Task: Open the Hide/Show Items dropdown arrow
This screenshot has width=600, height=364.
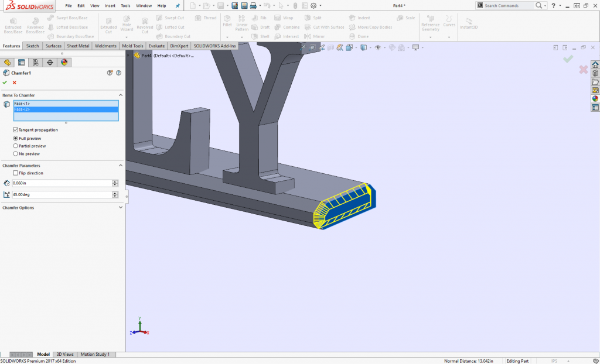Action: click(384, 47)
